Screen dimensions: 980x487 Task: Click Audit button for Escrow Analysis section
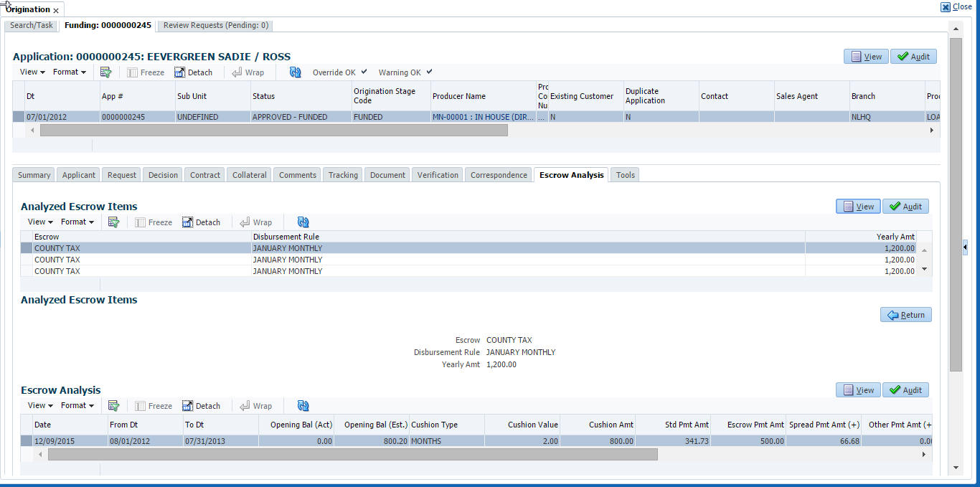[x=906, y=390]
